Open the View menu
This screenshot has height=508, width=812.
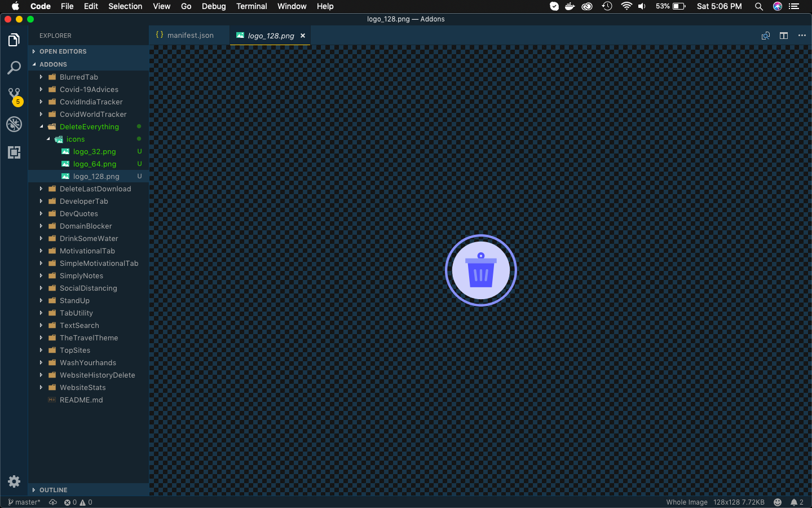tap(161, 6)
